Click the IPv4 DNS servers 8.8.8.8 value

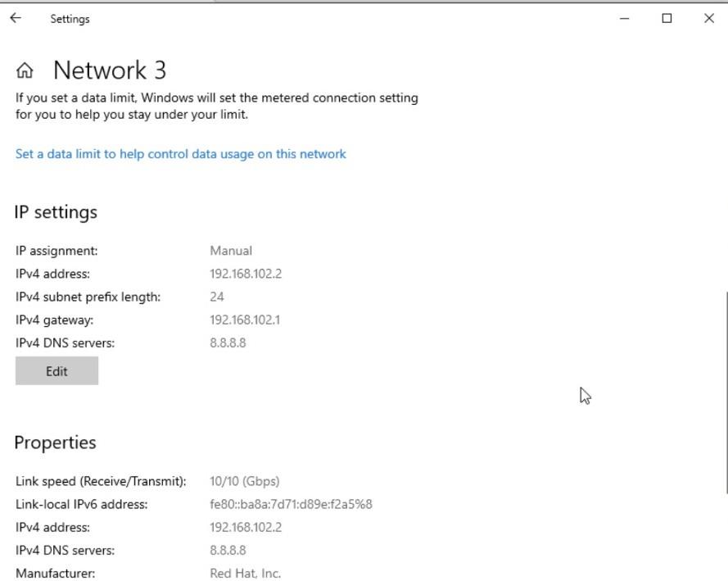point(228,343)
